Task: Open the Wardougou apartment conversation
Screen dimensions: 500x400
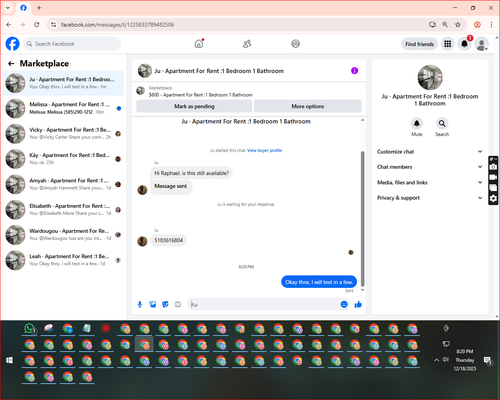Action: pyautogui.click(x=63, y=235)
